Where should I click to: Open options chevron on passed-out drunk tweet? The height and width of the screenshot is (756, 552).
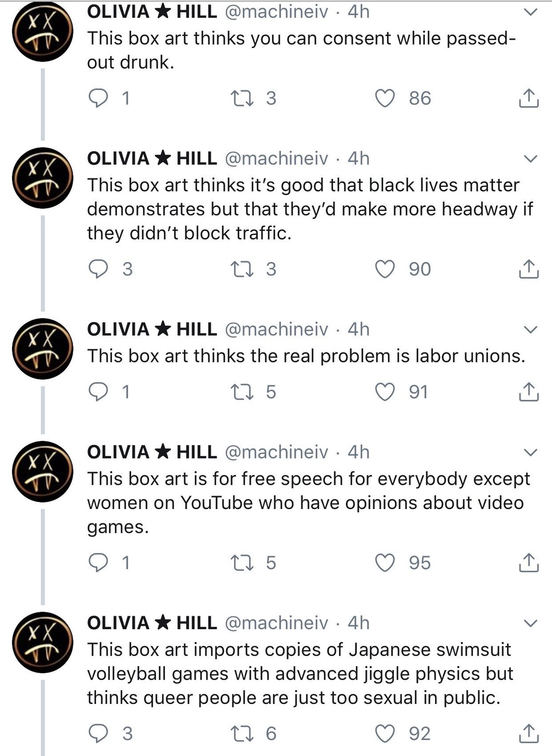[x=530, y=12]
